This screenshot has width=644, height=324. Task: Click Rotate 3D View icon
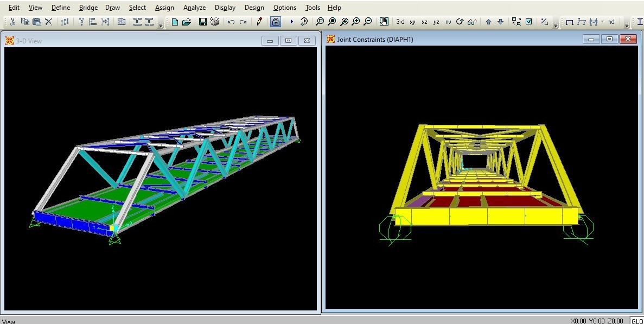coord(460,22)
